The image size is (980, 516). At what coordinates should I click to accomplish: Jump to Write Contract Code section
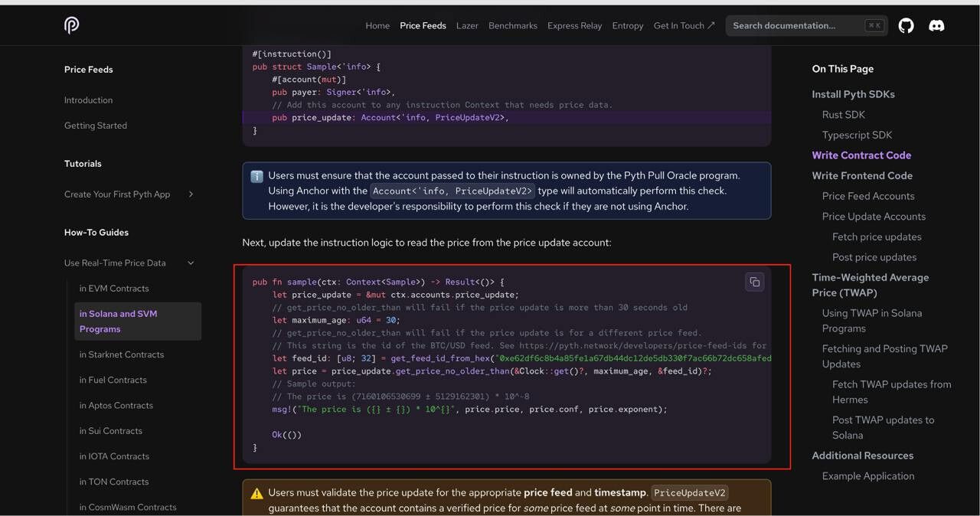pyautogui.click(x=861, y=155)
